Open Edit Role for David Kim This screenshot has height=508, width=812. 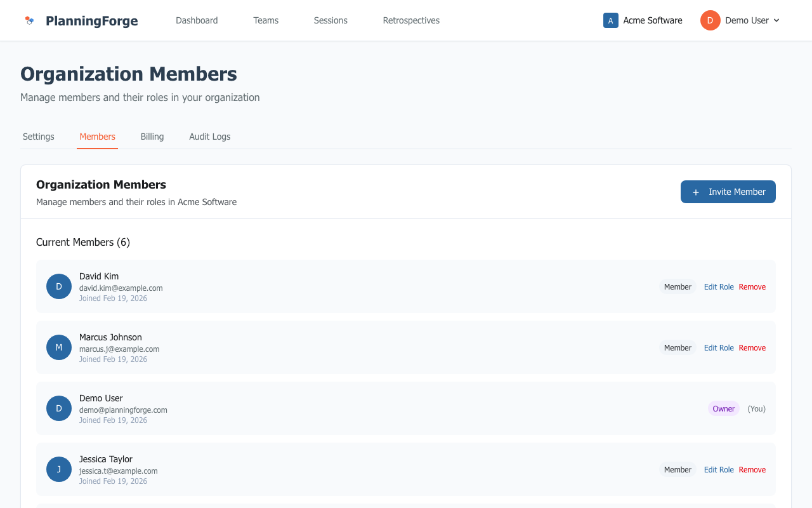(x=718, y=286)
